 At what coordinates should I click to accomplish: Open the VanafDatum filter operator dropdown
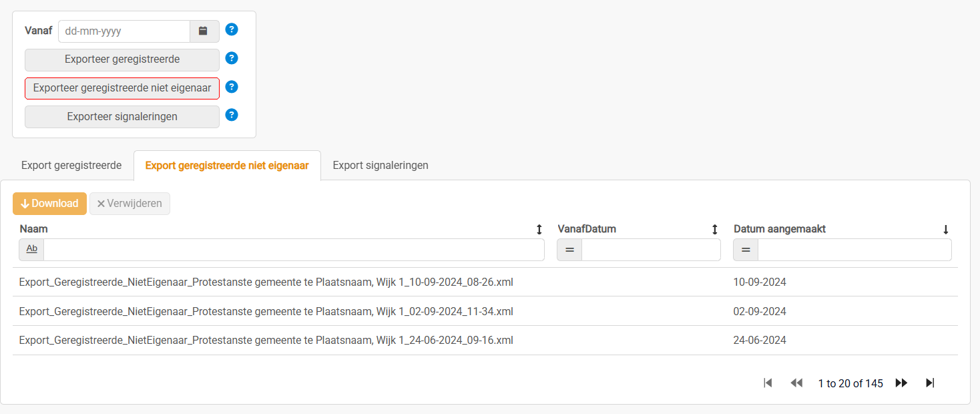pos(569,250)
